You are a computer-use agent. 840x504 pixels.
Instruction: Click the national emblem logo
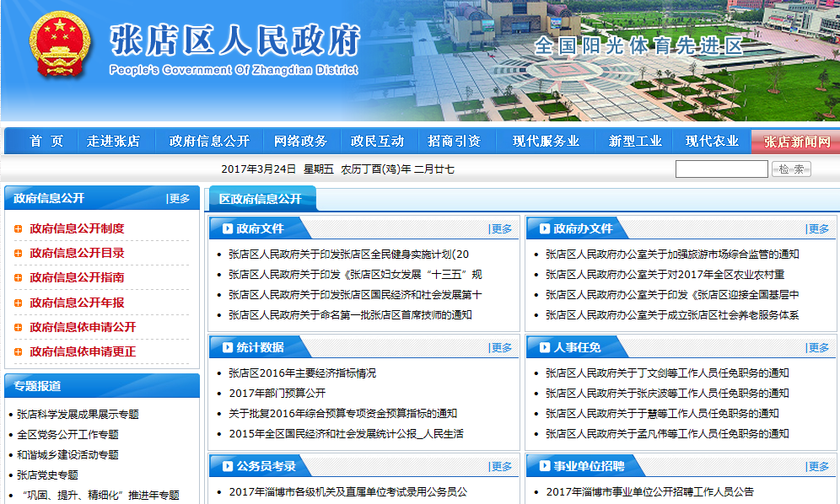point(58,48)
